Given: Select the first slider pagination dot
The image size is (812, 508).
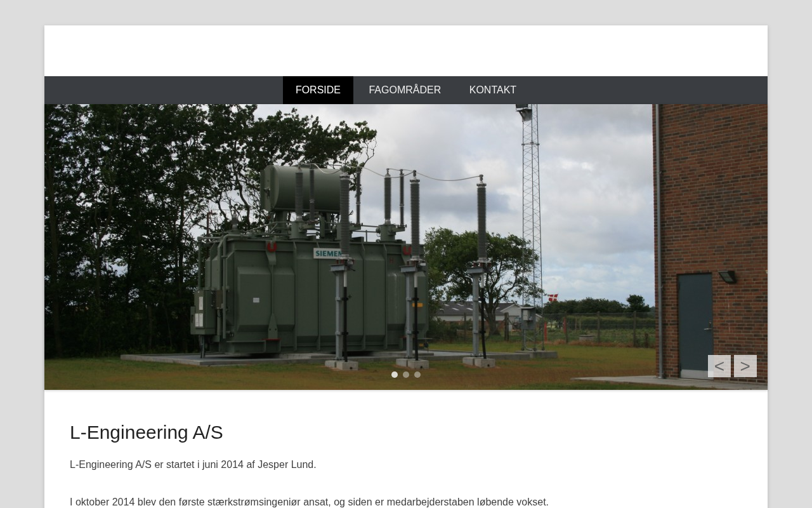Looking at the screenshot, I should (395, 375).
